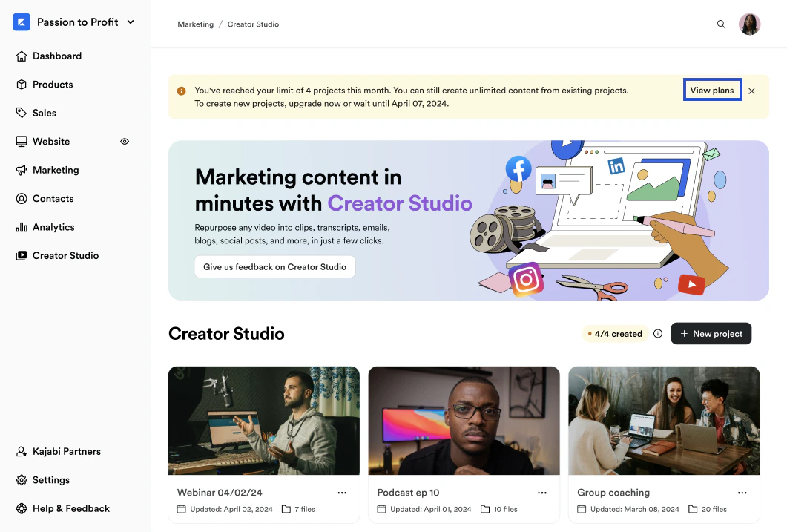Open Help & Feedback label
Viewport: 787px width, 532px height.
coord(70,508)
